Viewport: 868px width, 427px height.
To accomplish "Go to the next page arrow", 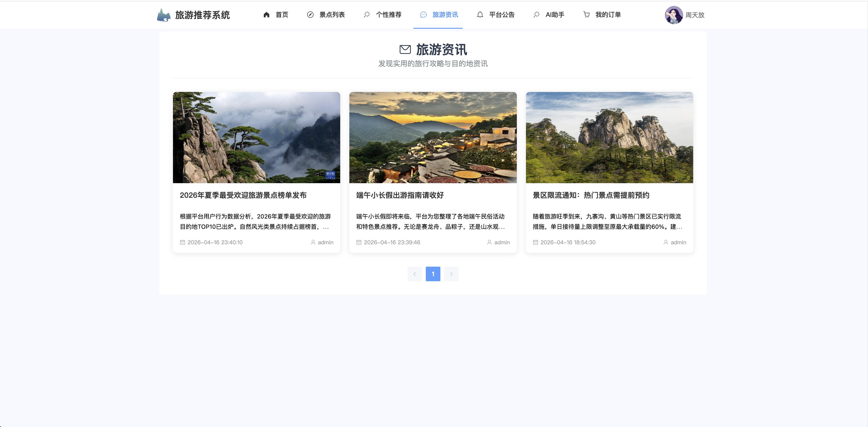I will [x=451, y=274].
